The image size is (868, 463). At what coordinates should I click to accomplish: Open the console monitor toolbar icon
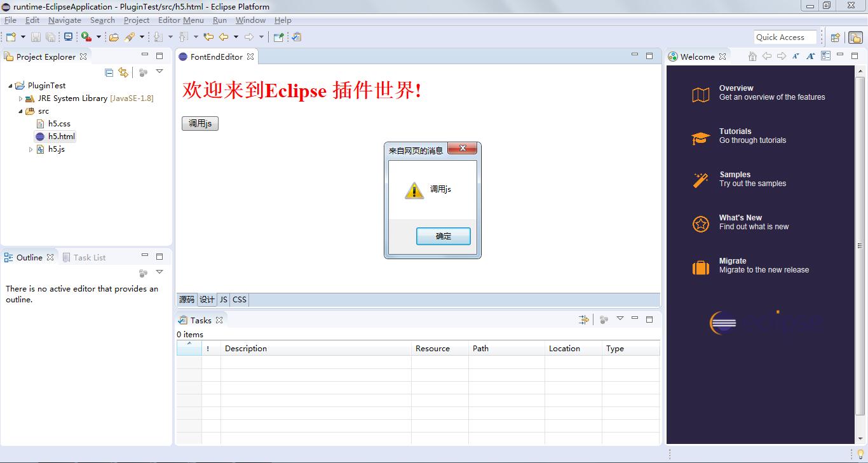(x=68, y=37)
